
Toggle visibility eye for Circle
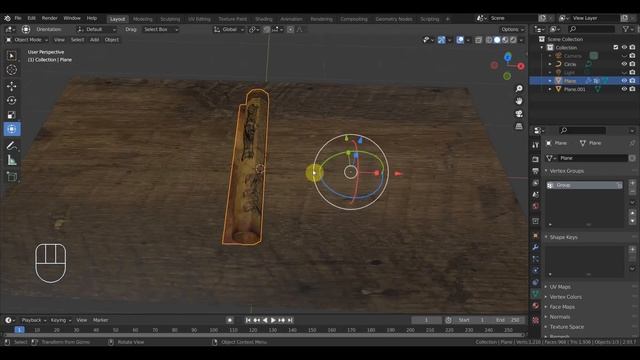tap(624, 64)
